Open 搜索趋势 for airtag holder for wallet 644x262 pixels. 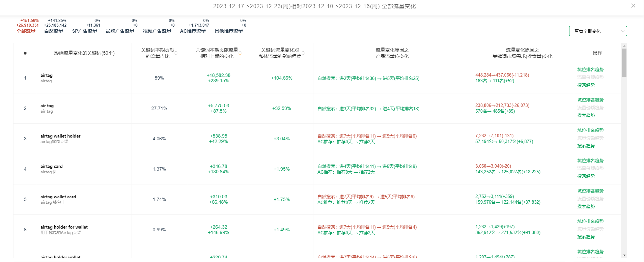click(x=586, y=237)
